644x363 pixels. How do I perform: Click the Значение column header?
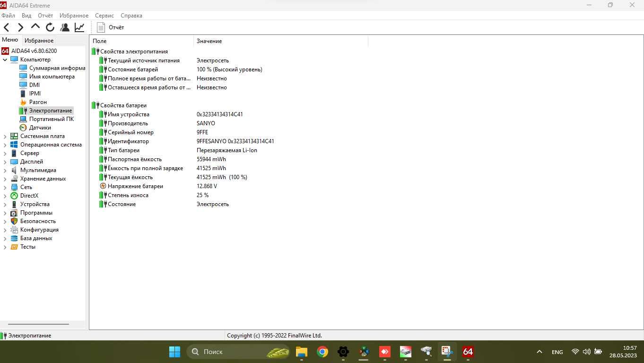[281, 41]
